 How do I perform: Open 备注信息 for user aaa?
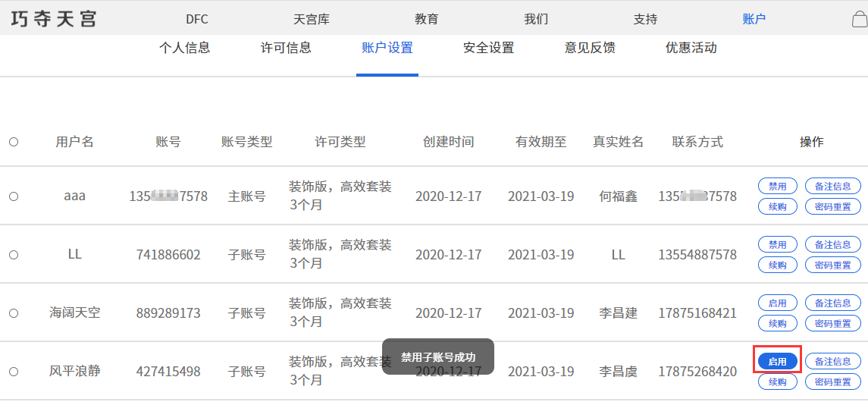(832, 186)
